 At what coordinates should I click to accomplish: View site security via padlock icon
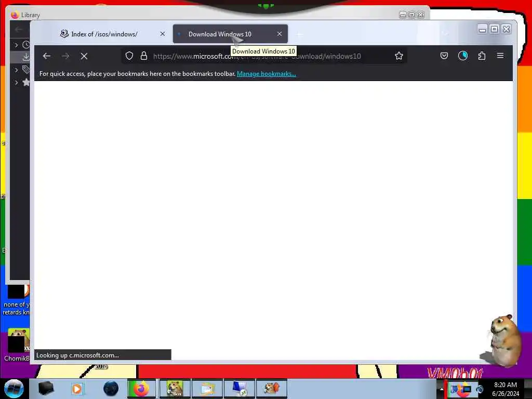(144, 56)
